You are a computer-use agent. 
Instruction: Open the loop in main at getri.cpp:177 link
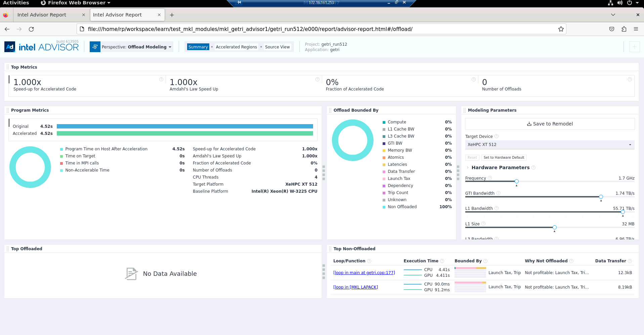364,273
